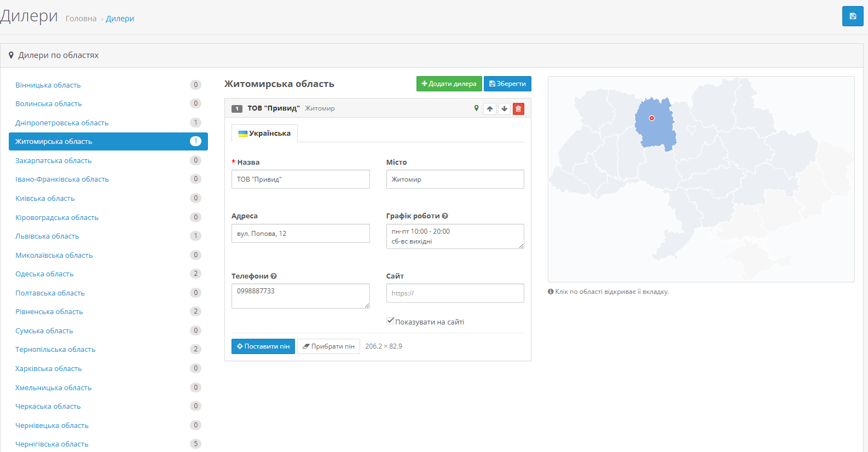This screenshot has width=868, height=452.
Task: Select Івано-Франківська область
Action: click(x=108, y=179)
